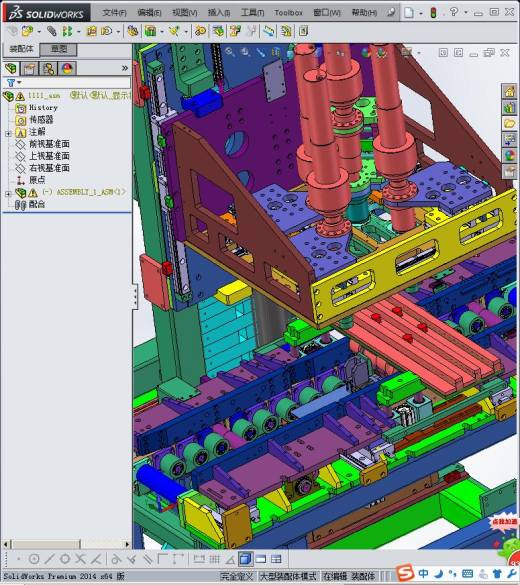520x585 pixels.
Task: Toggle Sogou 中 Chinese/English input mode
Action: pos(423,573)
